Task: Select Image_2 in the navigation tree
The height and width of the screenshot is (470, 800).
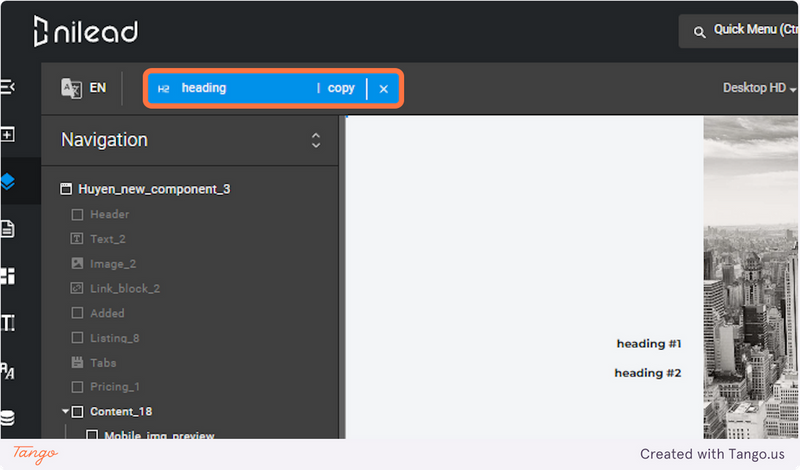Action: point(113,264)
